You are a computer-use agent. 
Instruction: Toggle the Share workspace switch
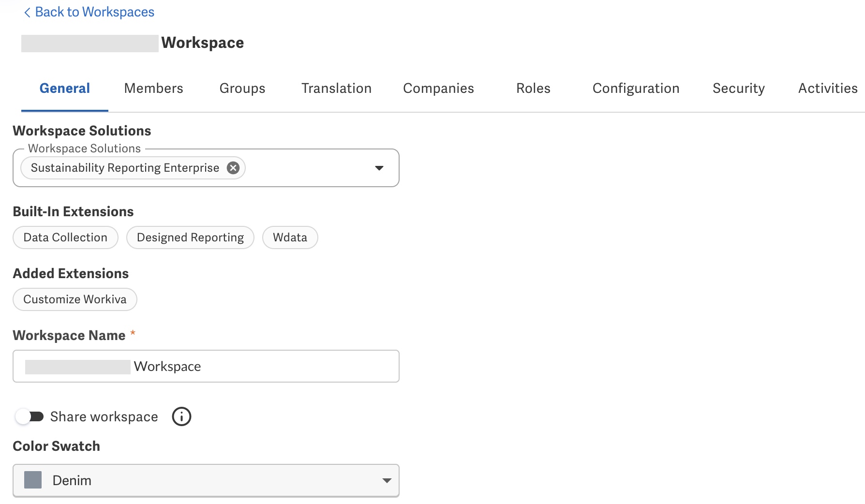coord(30,416)
